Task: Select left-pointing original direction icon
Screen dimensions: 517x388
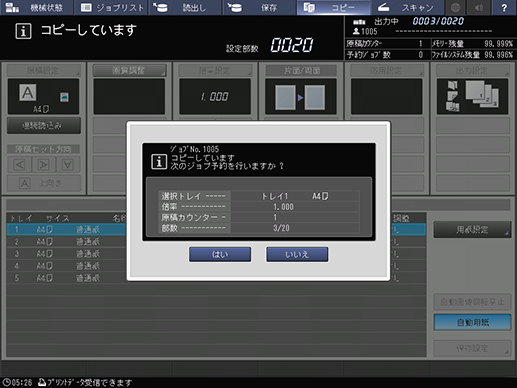Action: pyautogui.click(x=20, y=165)
